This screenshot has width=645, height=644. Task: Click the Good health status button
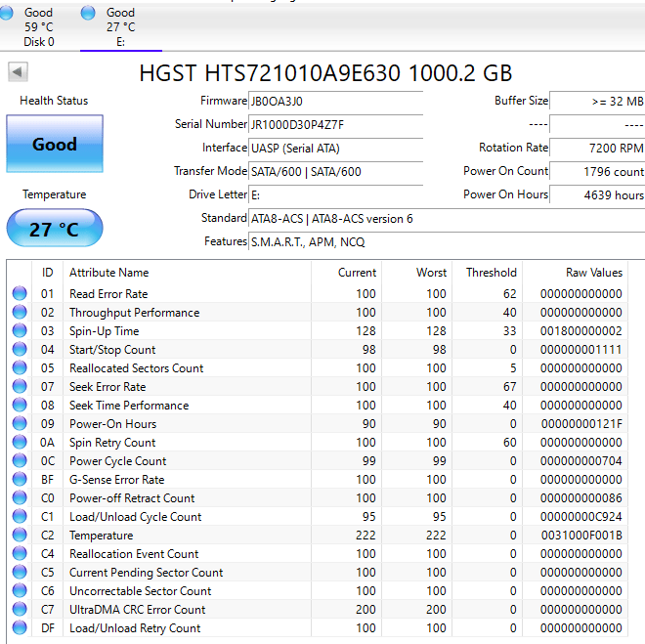coord(55,144)
